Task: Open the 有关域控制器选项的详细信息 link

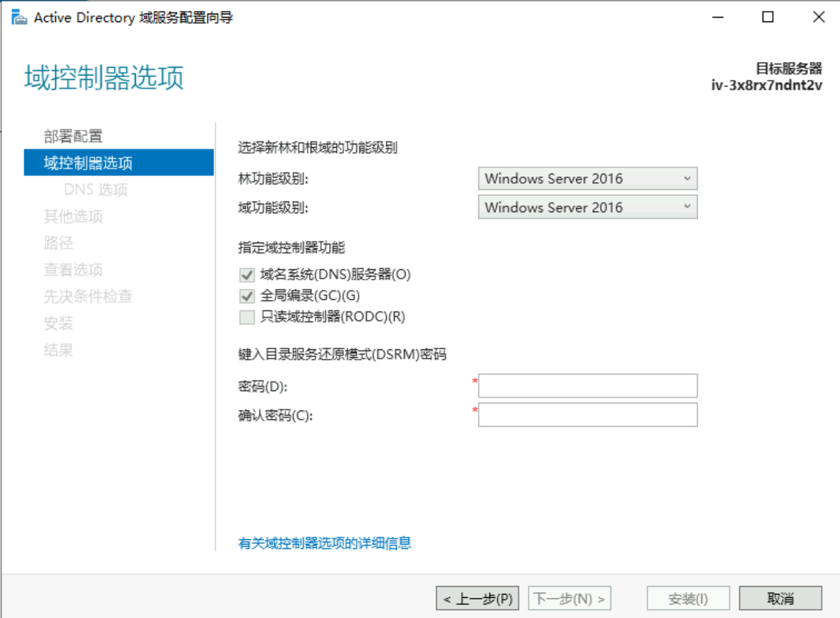Action: pos(324,543)
